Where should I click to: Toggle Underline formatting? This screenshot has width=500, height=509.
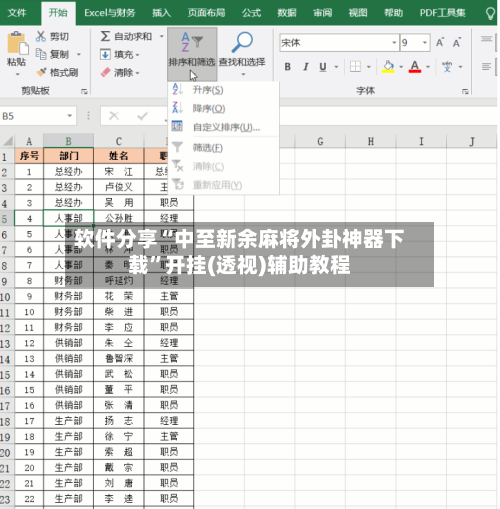(323, 67)
